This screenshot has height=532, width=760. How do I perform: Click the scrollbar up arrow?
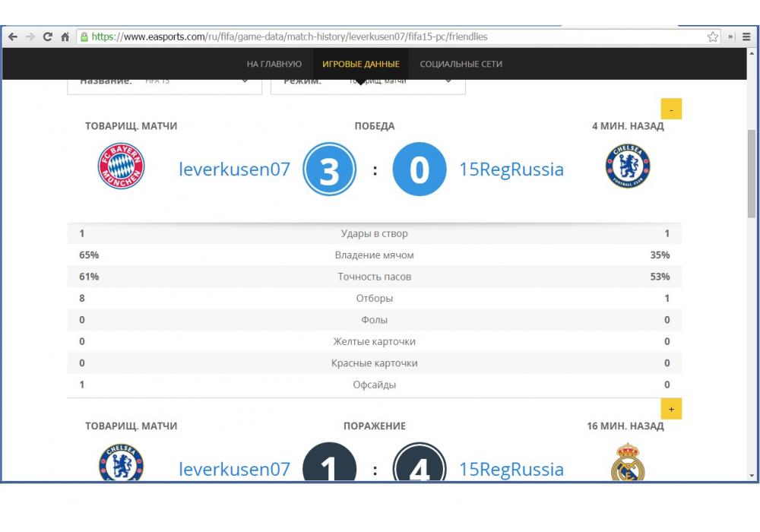coord(752,52)
